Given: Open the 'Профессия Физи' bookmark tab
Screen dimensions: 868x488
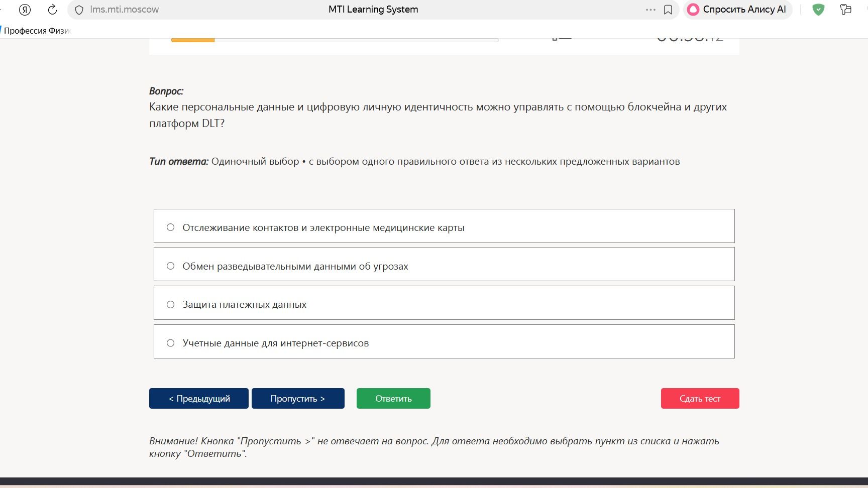Looking at the screenshot, I should (37, 31).
